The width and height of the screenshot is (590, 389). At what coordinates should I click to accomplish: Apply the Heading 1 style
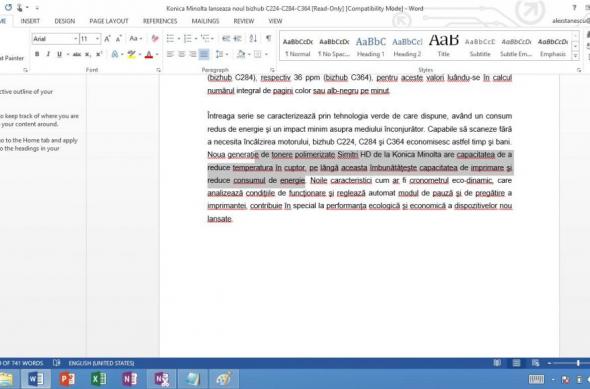tap(371, 46)
